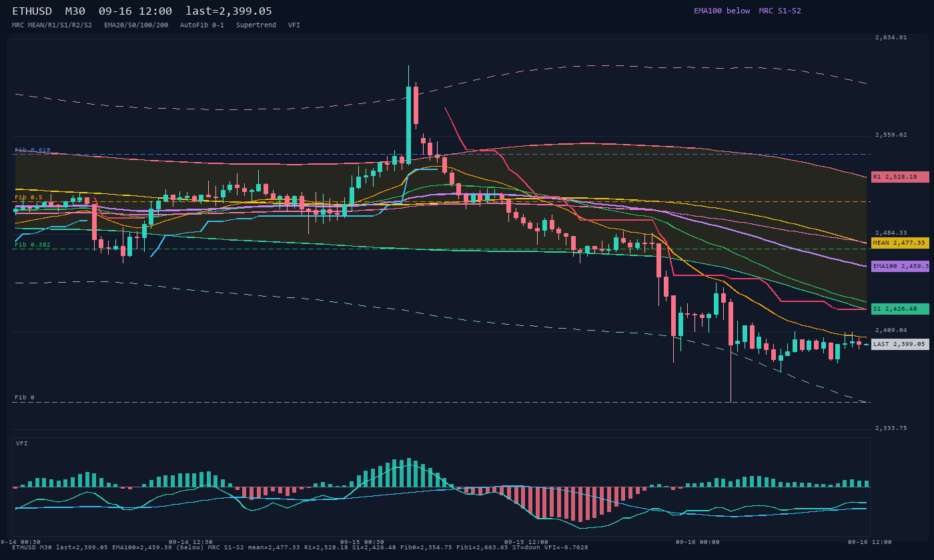Click the S1 2,426.48 green price tag
The width and height of the screenshot is (934, 560).
(900, 309)
